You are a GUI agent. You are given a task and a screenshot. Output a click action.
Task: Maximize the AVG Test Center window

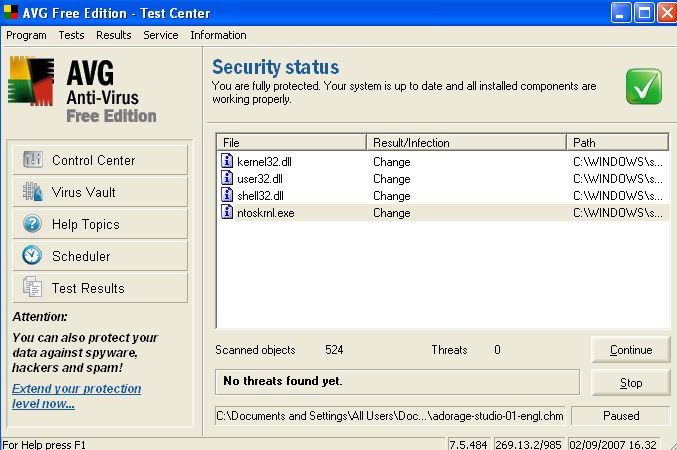644,13
